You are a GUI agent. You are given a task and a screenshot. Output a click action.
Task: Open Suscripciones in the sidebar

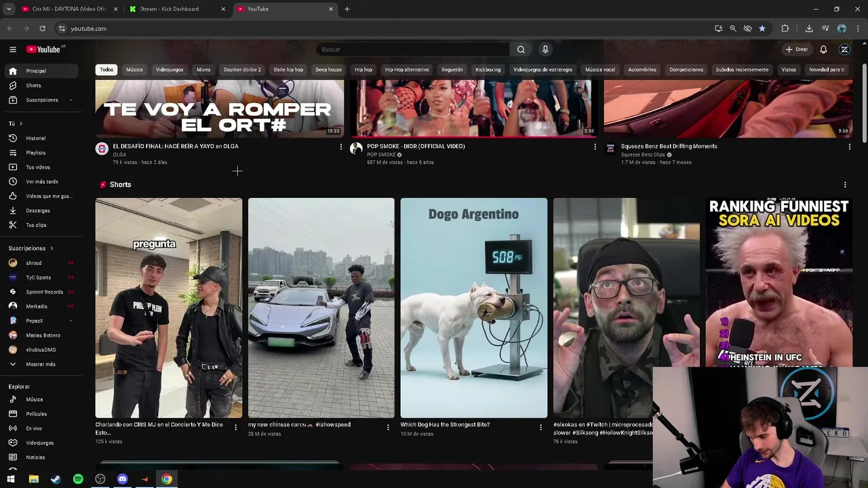point(42,100)
